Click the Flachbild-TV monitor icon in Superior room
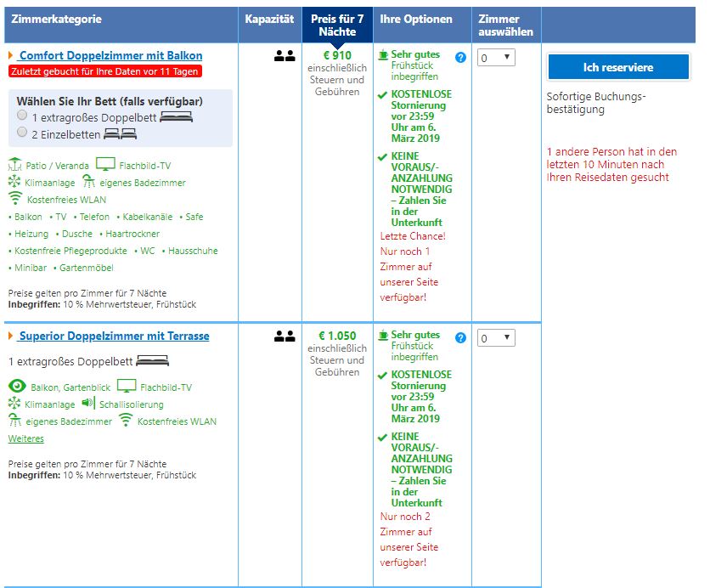The height and width of the screenshot is (588, 710). coord(127,387)
